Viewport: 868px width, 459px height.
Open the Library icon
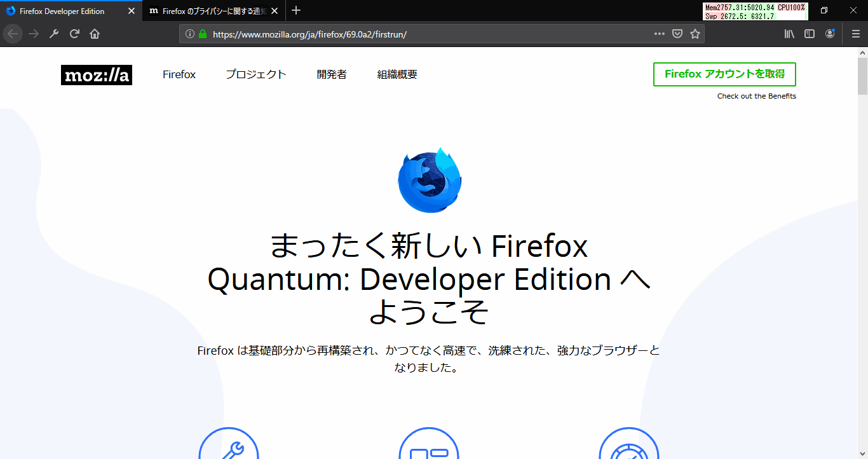789,34
